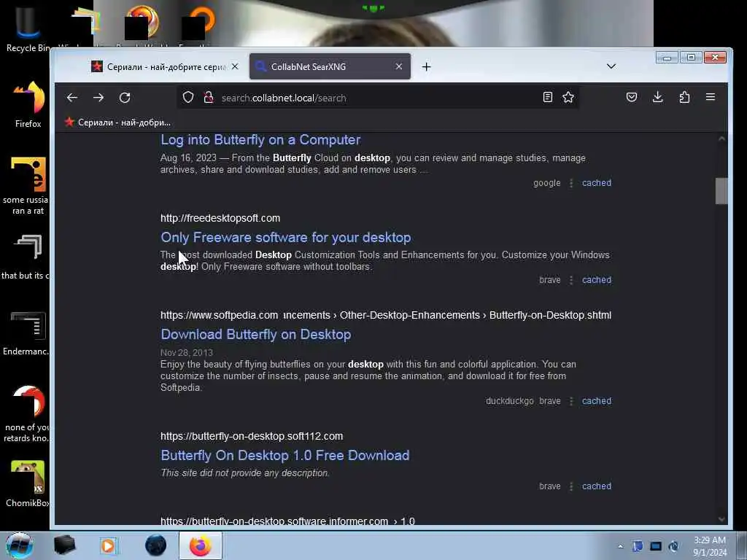Open the Windows Start orb
Viewport: 747px width, 560px height.
tap(19, 545)
